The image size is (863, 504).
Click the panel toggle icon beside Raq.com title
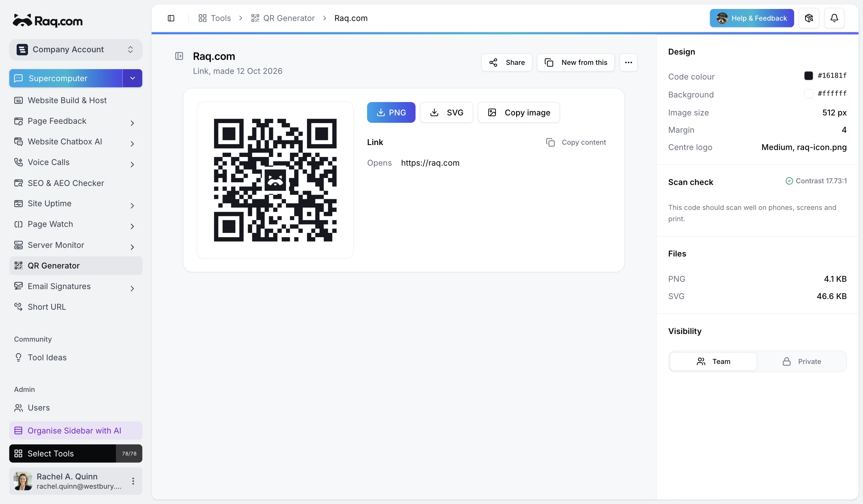click(179, 56)
